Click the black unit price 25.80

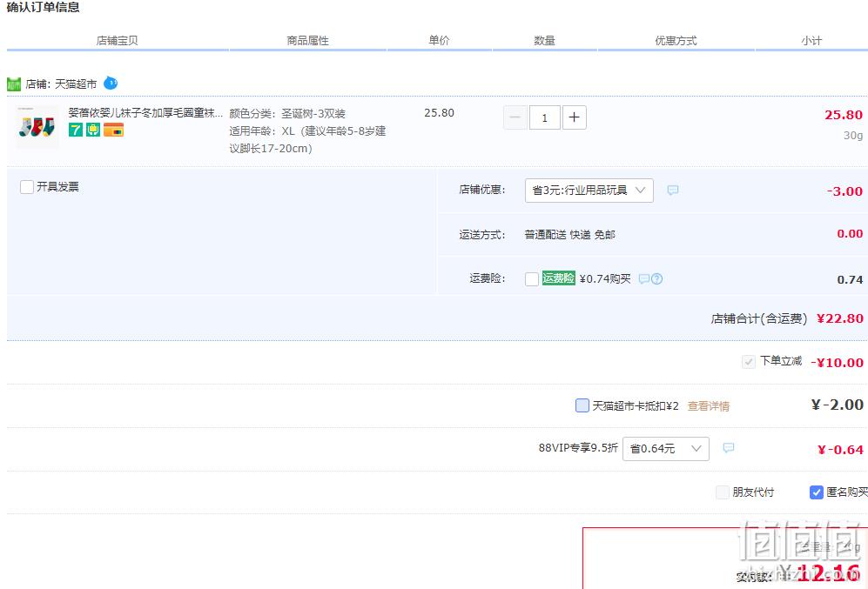click(x=440, y=113)
